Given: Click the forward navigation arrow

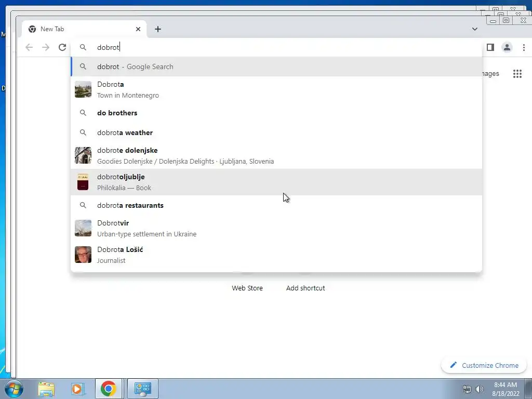Looking at the screenshot, I should [x=46, y=47].
